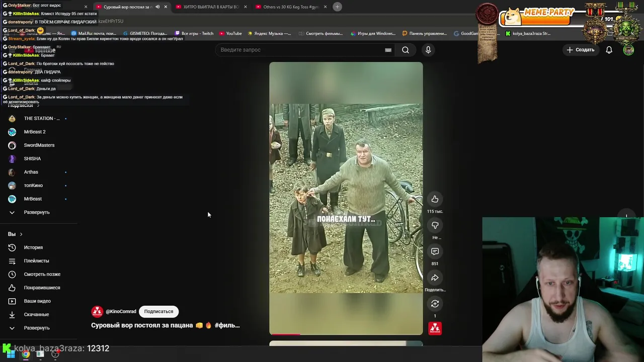
Task: Open the account avatar menu
Action: [x=628, y=50]
